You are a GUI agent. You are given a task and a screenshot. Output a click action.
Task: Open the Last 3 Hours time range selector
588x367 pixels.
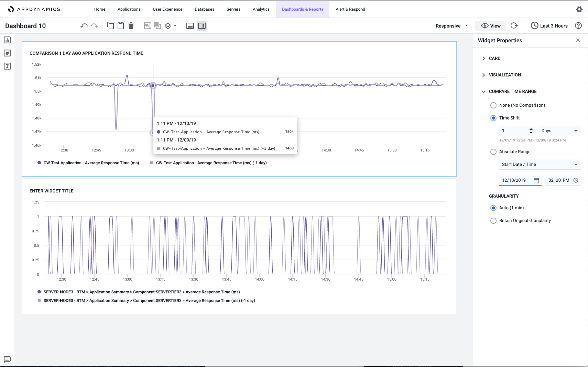pos(549,26)
